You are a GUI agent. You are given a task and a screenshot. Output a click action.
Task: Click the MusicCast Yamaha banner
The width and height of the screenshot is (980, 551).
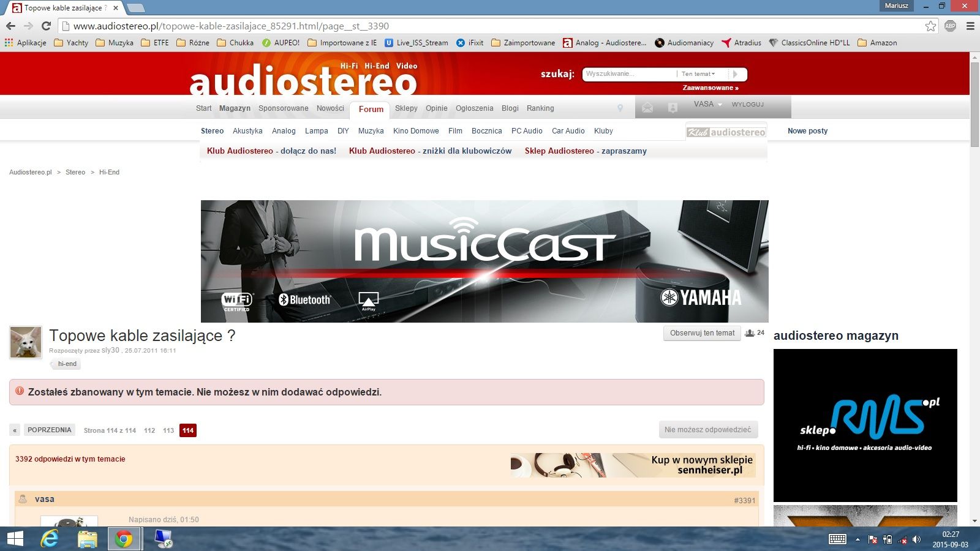[x=484, y=261]
